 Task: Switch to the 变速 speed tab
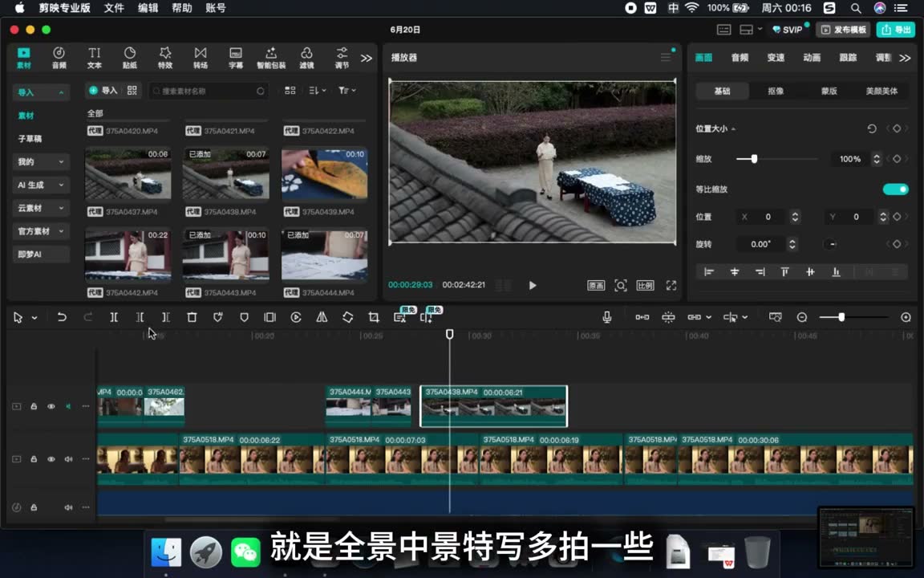pyautogui.click(x=776, y=57)
